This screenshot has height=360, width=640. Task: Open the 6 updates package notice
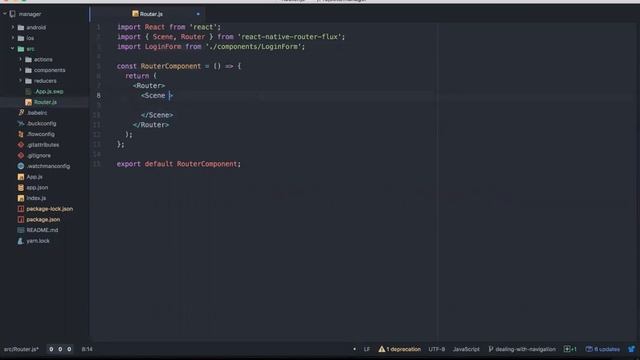pyautogui.click(x=602, y=349)
